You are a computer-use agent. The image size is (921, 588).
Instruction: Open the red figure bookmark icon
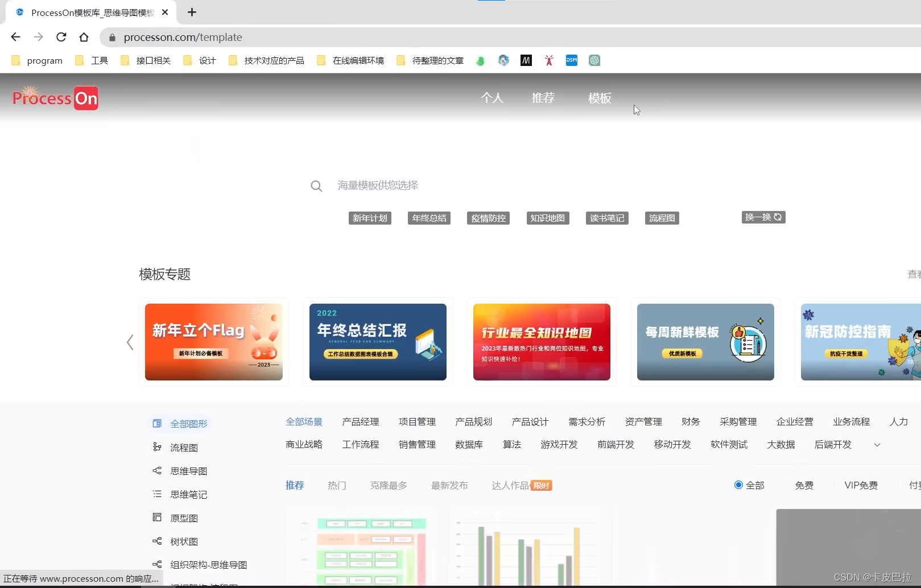point(549,60)
